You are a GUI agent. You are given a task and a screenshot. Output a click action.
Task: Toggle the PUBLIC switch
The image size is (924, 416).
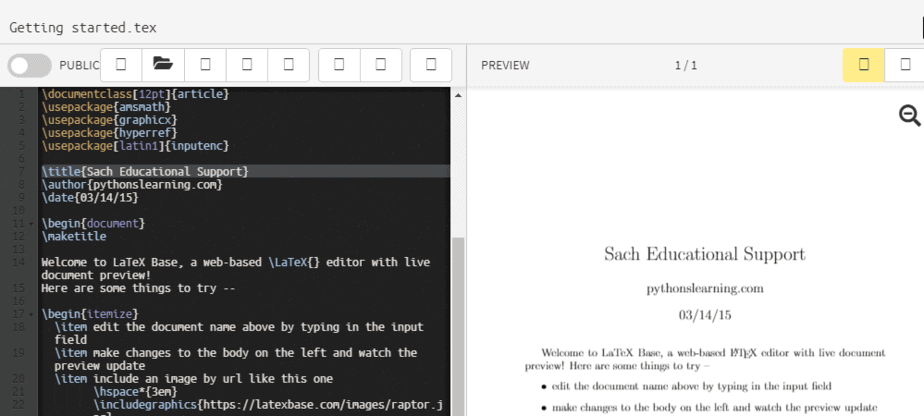[29, 65]
